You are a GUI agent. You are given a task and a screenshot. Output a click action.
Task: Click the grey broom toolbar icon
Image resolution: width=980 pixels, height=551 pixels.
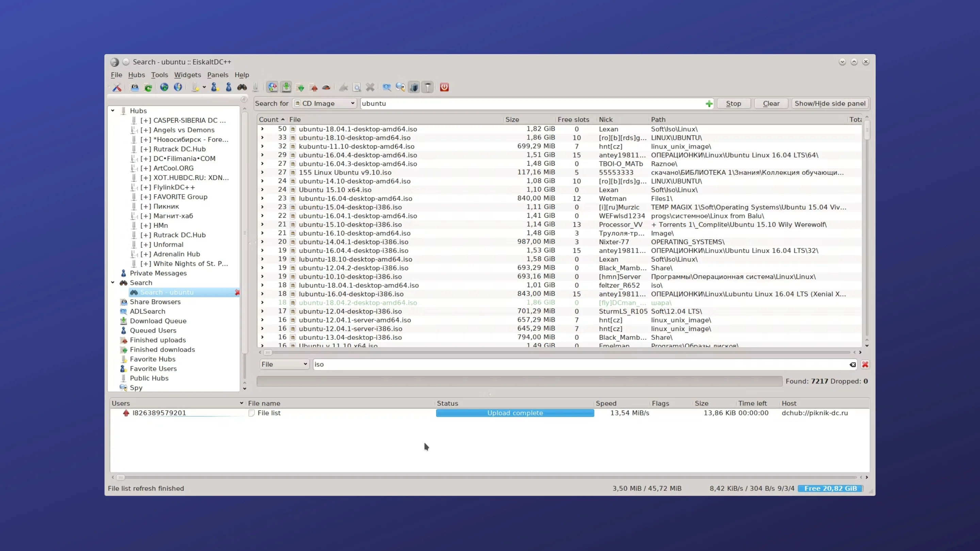(x=344, y=87)
